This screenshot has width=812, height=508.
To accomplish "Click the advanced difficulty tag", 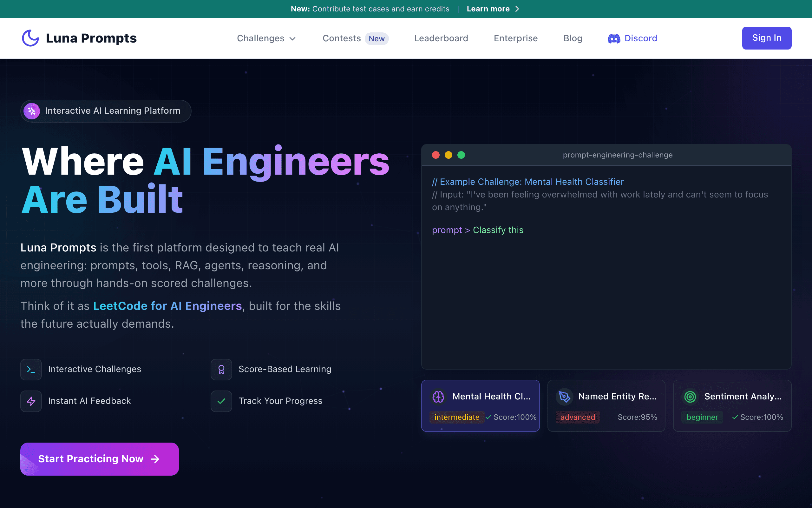I will tap(578, 417).
